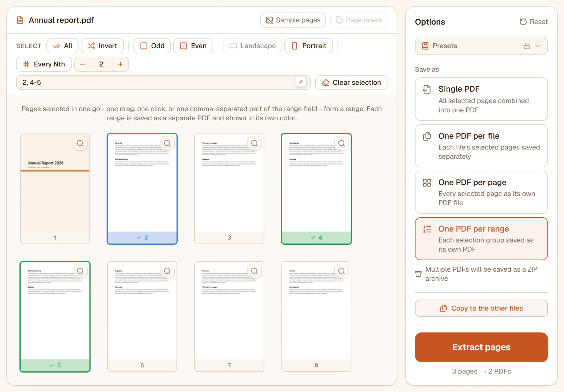Click the magnifier icon on page 8
The height and width of the screenshot is (392, 564).
point(342,271)
